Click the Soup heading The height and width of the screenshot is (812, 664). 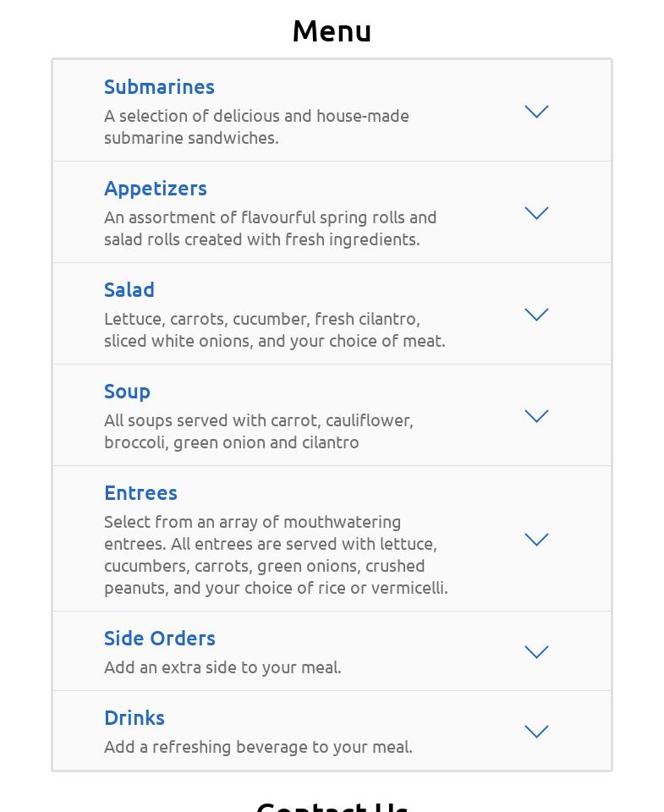[127, 391]
